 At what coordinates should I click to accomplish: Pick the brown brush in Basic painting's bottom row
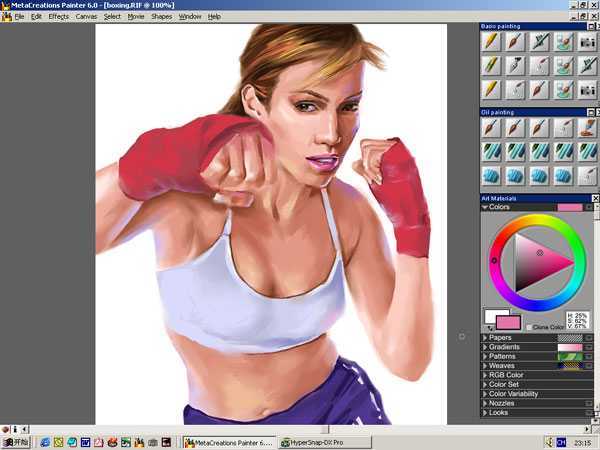[539, 90]
